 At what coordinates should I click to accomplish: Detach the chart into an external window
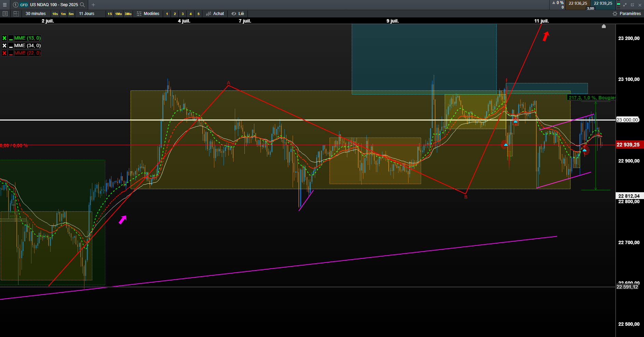click(x=632, y=5)
